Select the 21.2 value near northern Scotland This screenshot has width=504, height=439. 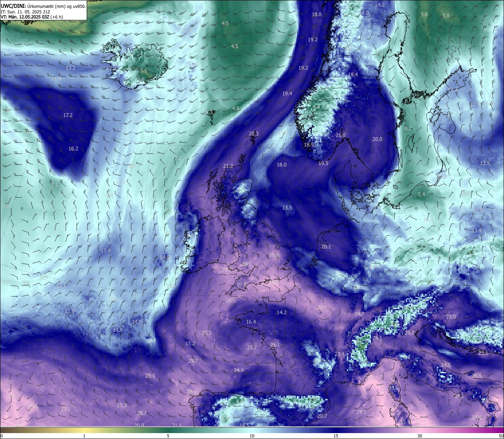(x=228, y=166)
